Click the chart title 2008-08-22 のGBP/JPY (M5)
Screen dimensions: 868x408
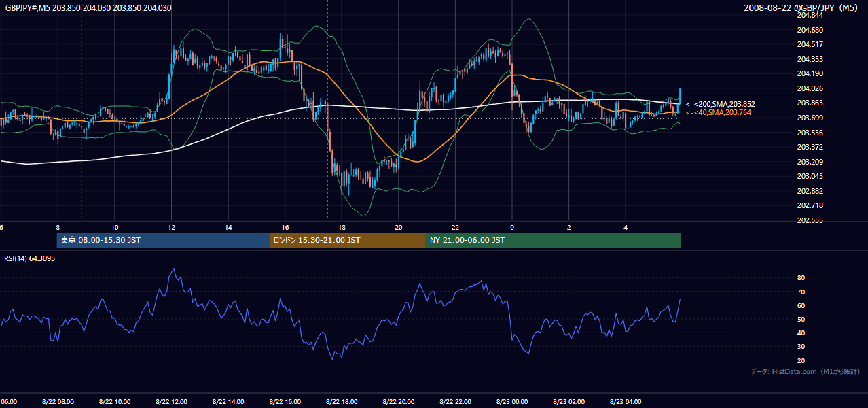coord(801,7)
